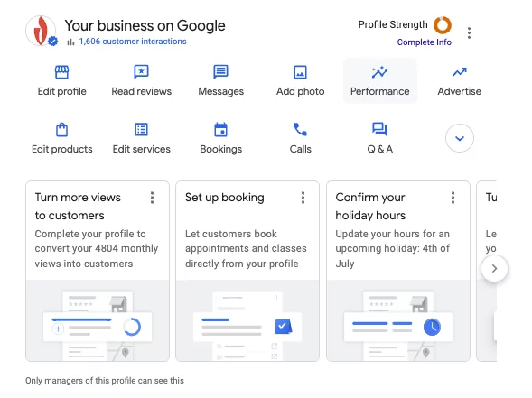The width and height of the screenshot is (532, 398).
Task: Open Read reviews star icon
Action: pyautogui.click(x=141, y=72)
